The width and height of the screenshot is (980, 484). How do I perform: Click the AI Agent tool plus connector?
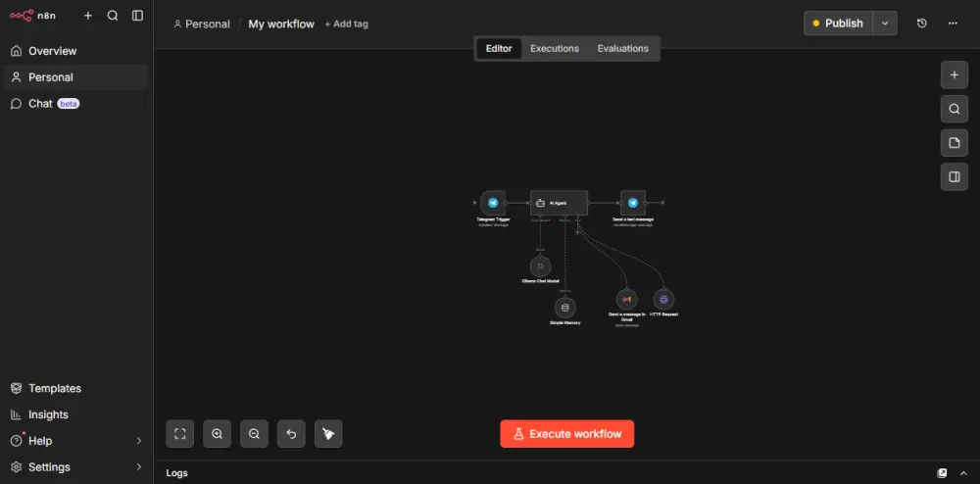pyautogui.click(x=577, y=231)
